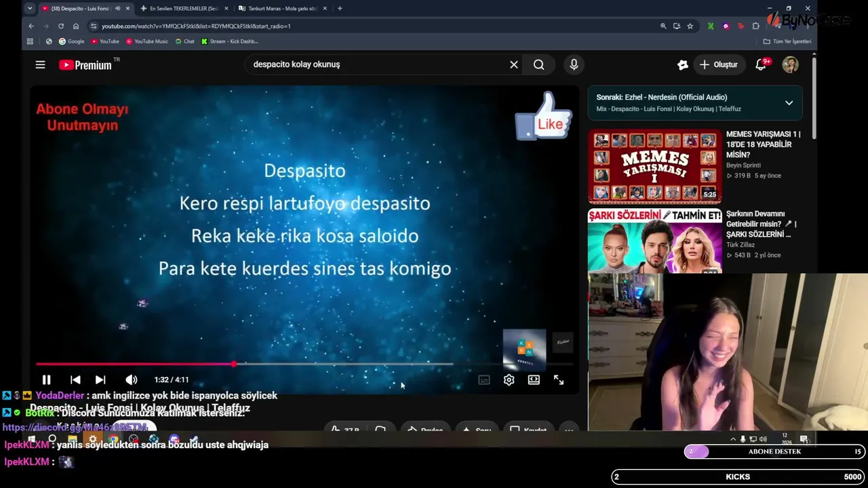The width and height of the screenshot is (868, 488).
Task: Start voice search with the microphone
Action: 574,64
